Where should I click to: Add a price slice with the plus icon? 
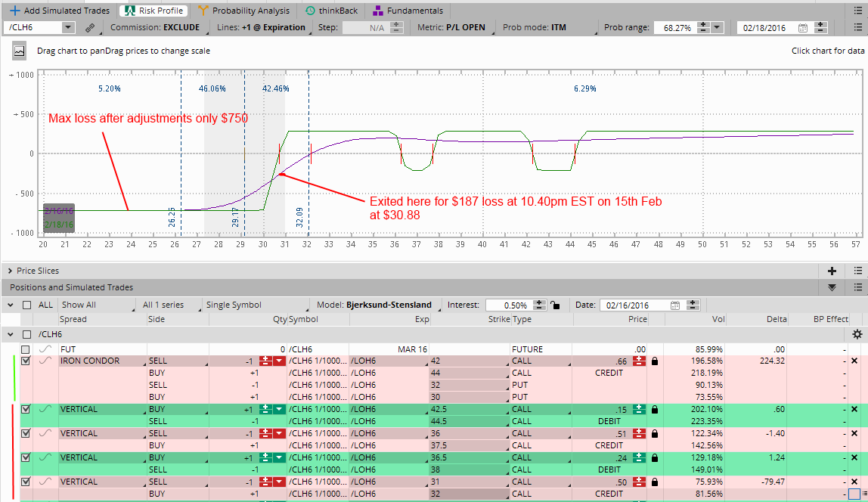coord(832,271)
